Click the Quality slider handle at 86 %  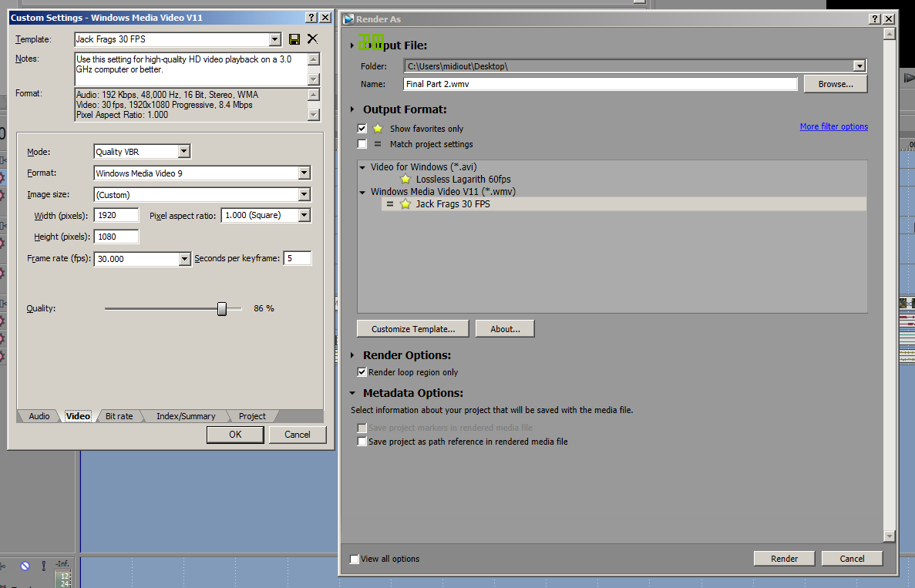pos(222,308)
